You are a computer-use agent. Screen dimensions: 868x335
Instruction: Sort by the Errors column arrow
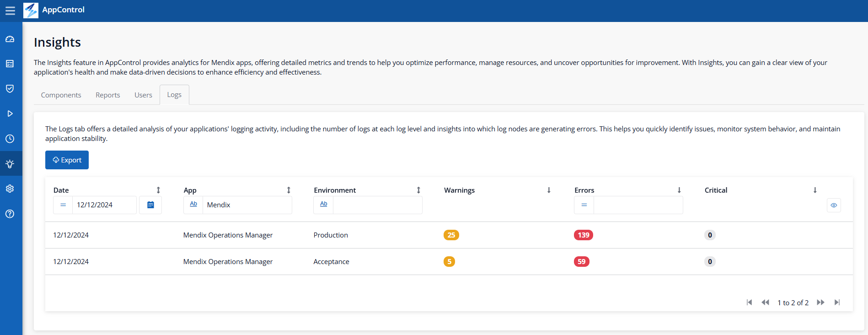(x=679, y=190)
